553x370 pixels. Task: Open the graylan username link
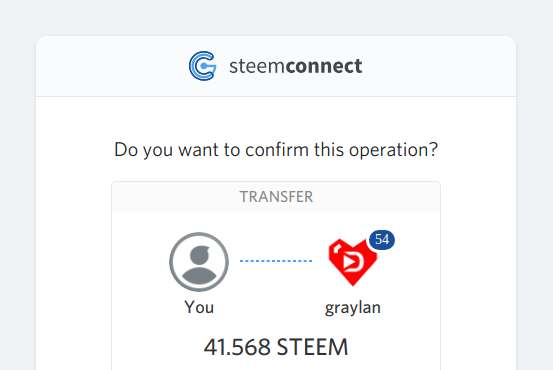coord(353,308)
